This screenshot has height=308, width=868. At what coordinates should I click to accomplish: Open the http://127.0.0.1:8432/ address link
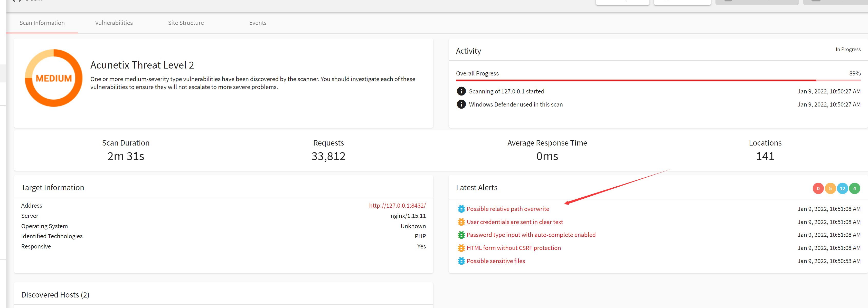click(x=397, y=206)
